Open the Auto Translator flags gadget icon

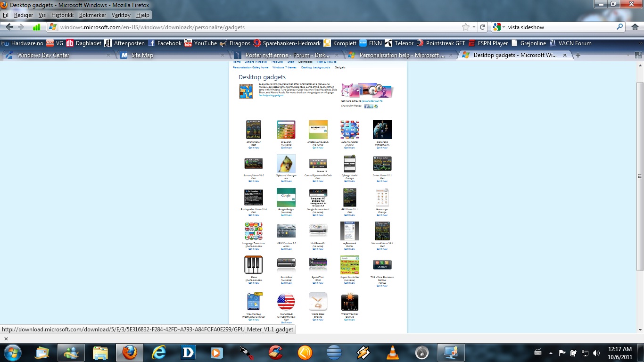[350, 130]
